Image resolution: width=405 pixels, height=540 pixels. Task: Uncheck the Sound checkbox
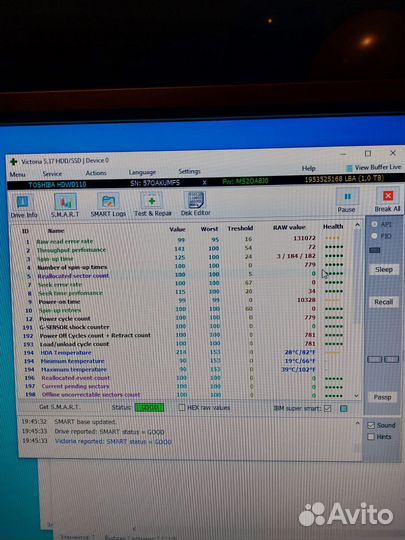pos(371,426)
